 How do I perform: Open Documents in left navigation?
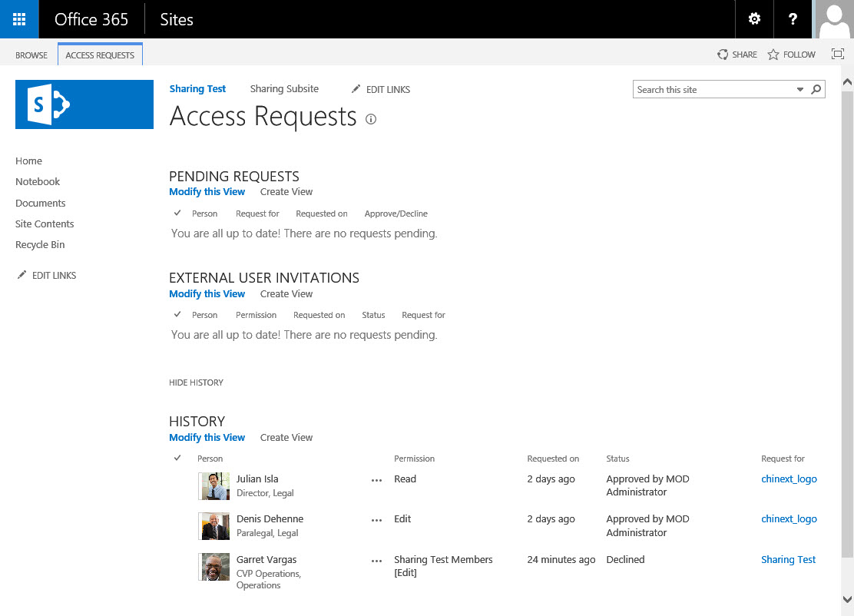pos(40,203)
